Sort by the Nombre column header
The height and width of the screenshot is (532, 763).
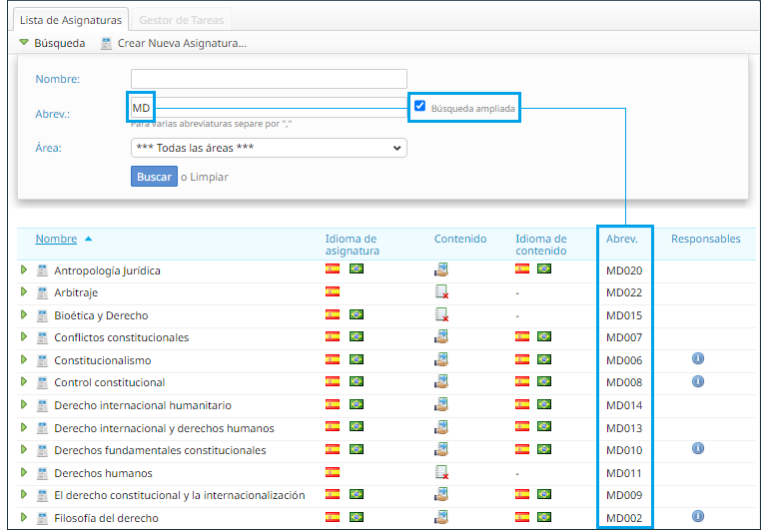pos(56,239)
